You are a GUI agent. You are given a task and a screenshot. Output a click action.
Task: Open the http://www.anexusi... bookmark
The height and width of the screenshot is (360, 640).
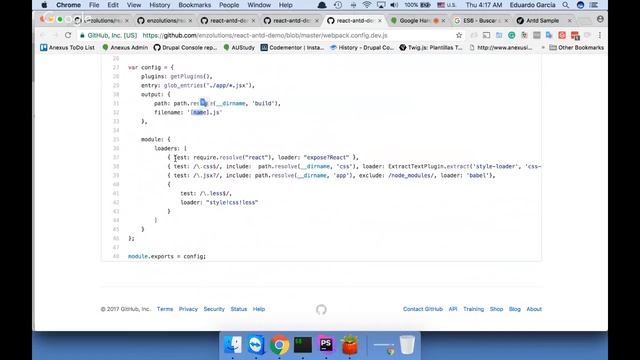coord(501,48)
